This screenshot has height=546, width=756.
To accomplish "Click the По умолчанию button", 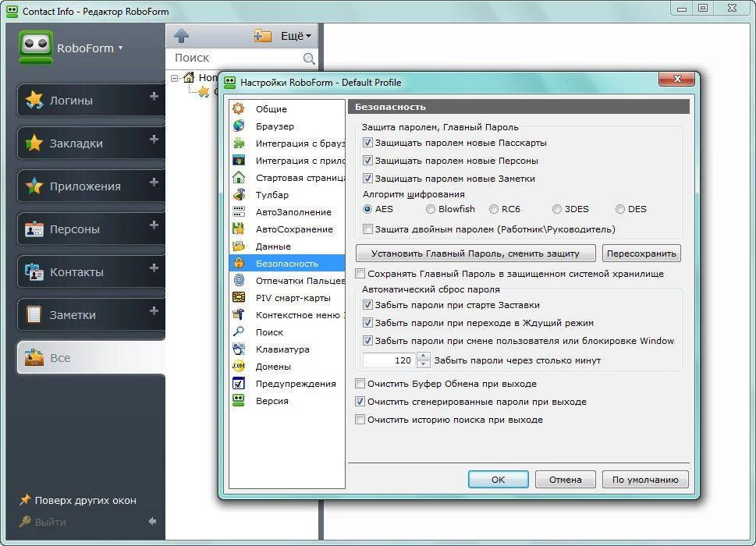I will (645, 480).
